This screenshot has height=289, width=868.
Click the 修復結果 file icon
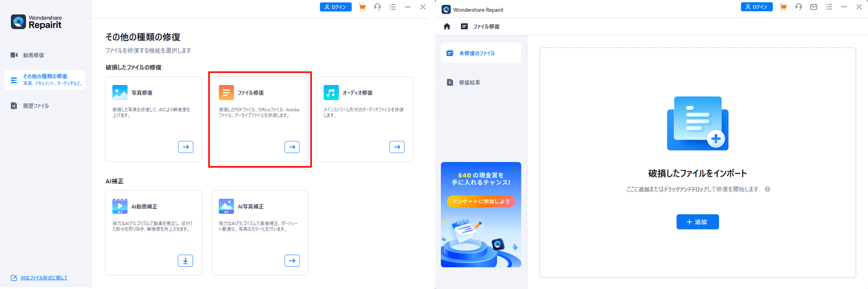pos(450,82)
